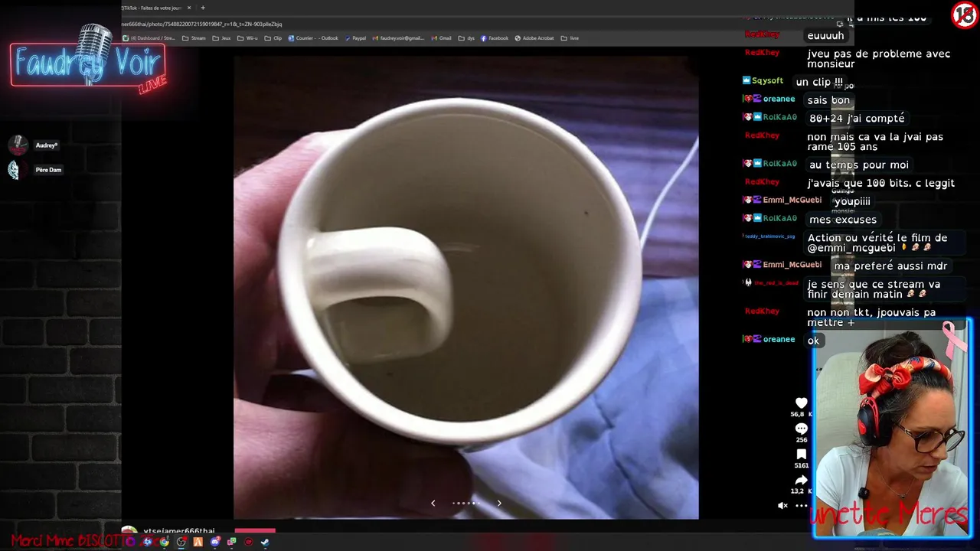Click the Sqysoft chat username
Image resolution: width=980 pixels, height=551 pixels.
click(x=767, y=80)
